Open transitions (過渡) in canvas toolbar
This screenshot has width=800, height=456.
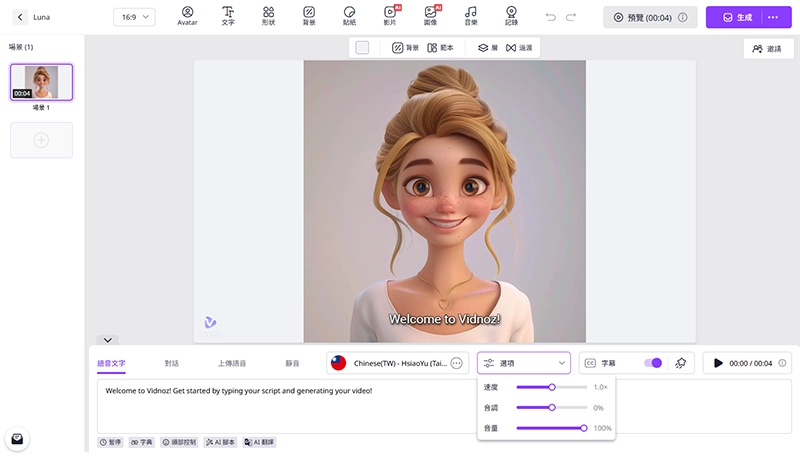[x=519, y=47]
